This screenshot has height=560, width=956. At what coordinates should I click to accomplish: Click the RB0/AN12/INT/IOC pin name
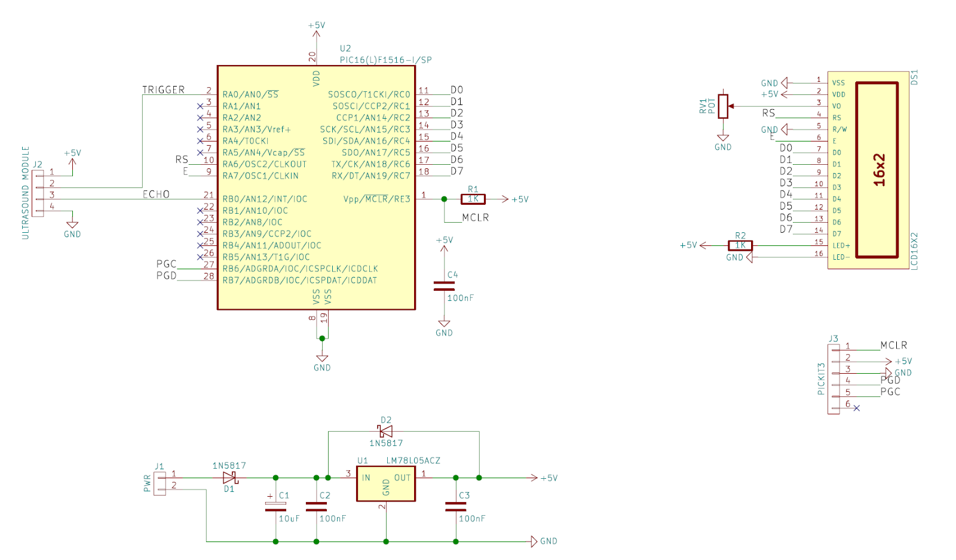[x=265, y=199]
